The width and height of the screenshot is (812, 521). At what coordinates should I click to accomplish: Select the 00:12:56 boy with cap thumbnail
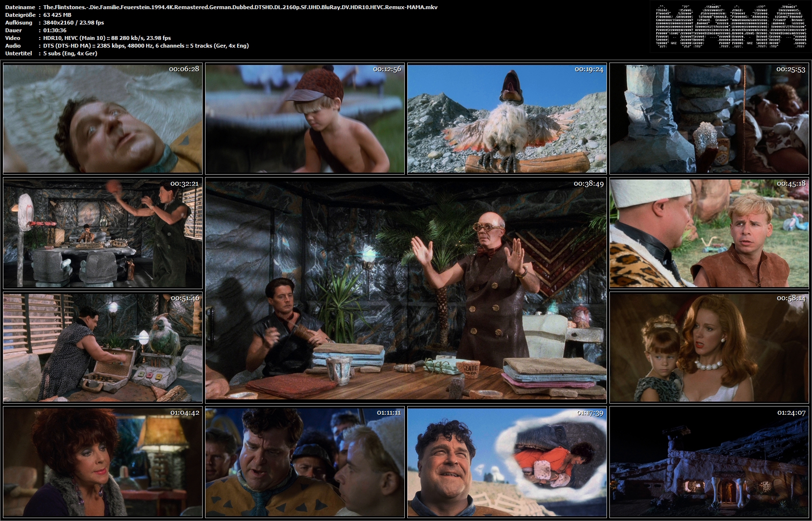[305, 119]
